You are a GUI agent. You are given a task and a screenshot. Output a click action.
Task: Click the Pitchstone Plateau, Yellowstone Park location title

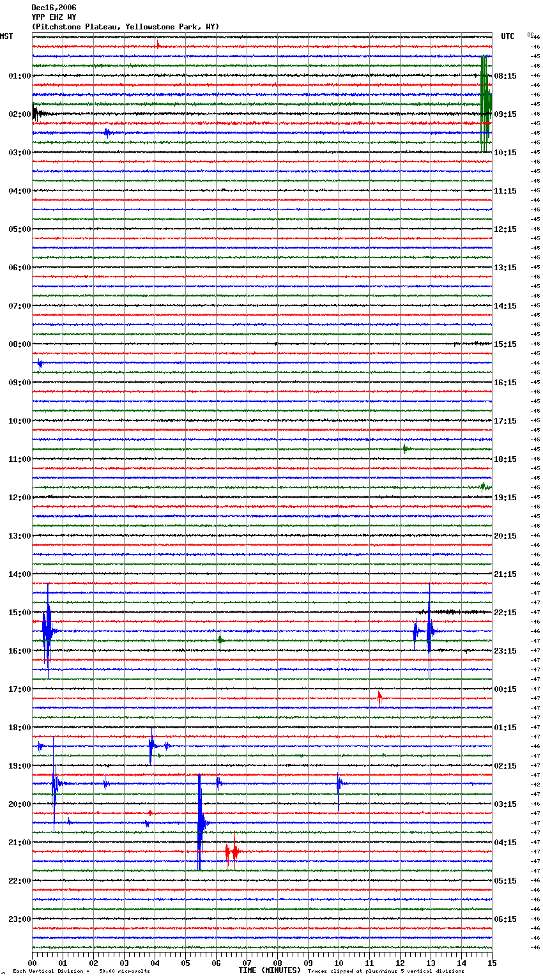(x=125, y=27)
